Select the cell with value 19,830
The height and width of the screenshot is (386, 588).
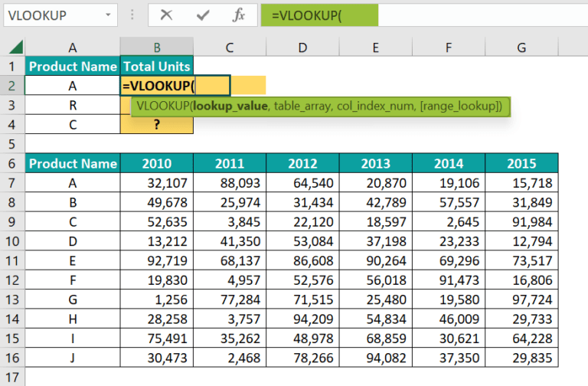click(157, 280)
